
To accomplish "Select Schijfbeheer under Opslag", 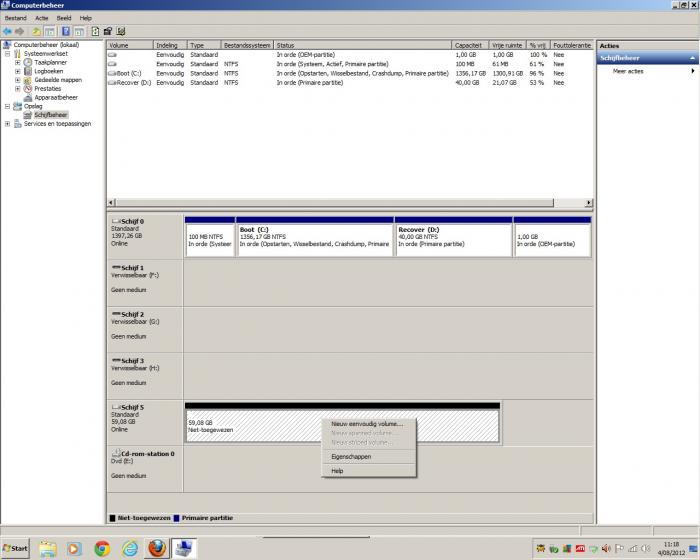I will tap(51, 115).
